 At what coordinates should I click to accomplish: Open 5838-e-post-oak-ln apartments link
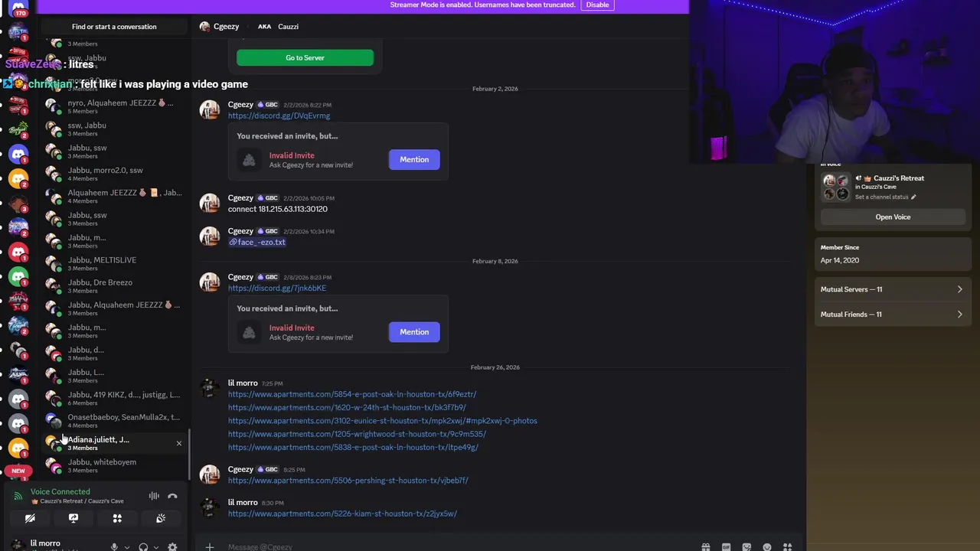pos(353,448)
